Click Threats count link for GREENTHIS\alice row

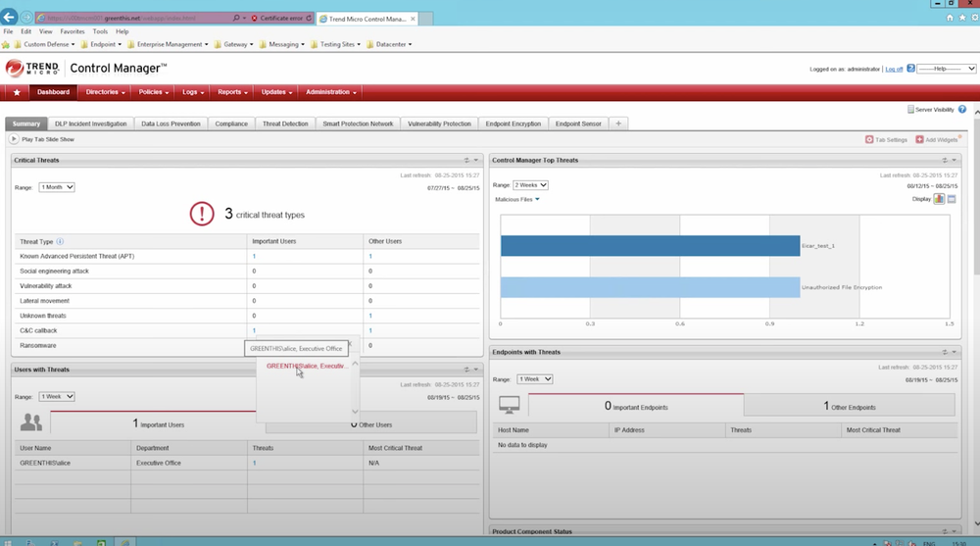254,464
